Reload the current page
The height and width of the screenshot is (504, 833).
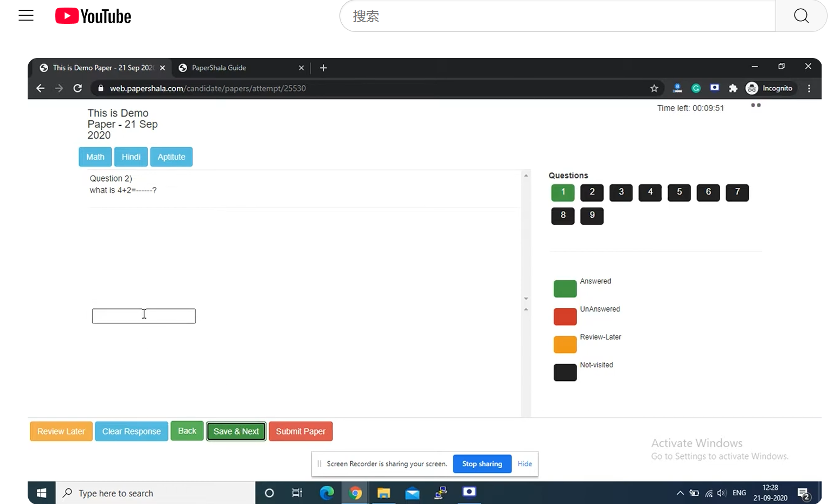[77, 88]
